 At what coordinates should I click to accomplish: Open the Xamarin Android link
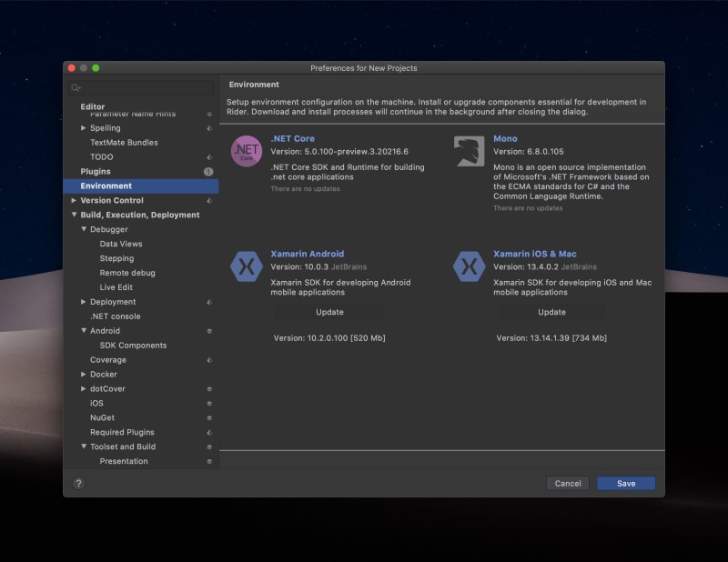(x=308, y=254)
